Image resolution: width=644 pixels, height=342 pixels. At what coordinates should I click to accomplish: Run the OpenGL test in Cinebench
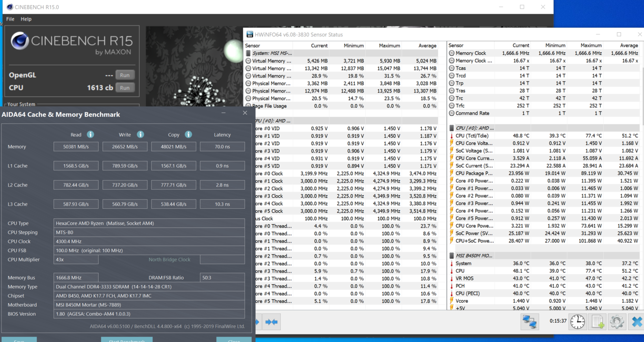coord(125,75)
